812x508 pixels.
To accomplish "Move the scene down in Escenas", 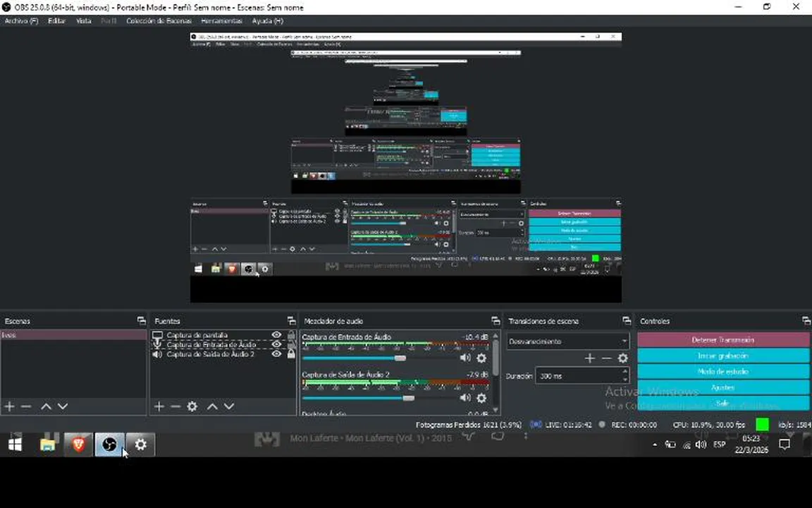I will click(63, 406).
